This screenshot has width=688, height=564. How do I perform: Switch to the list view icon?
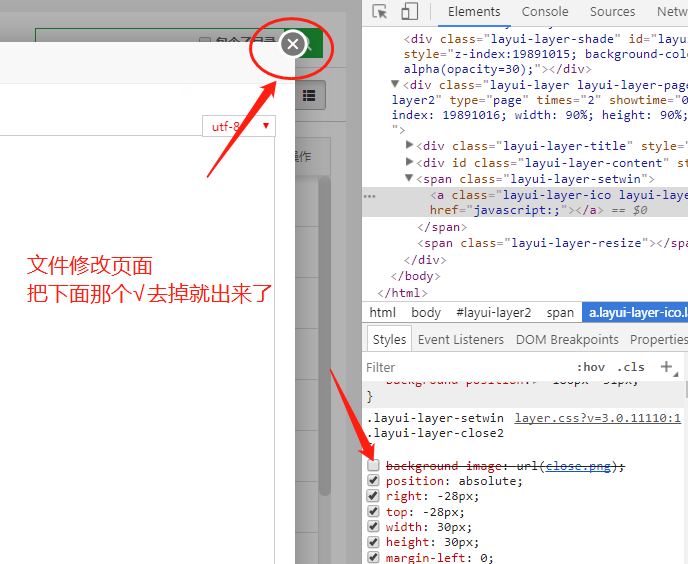pos(309,95)
